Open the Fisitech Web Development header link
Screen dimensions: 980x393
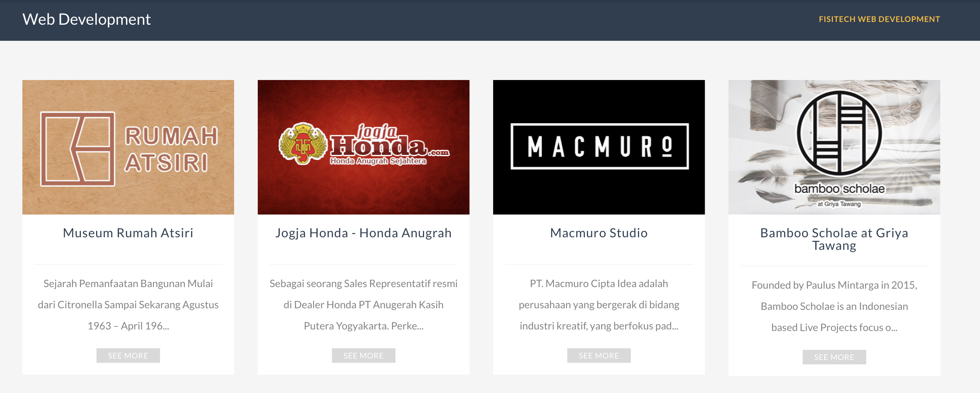click(x=879, y=19)
